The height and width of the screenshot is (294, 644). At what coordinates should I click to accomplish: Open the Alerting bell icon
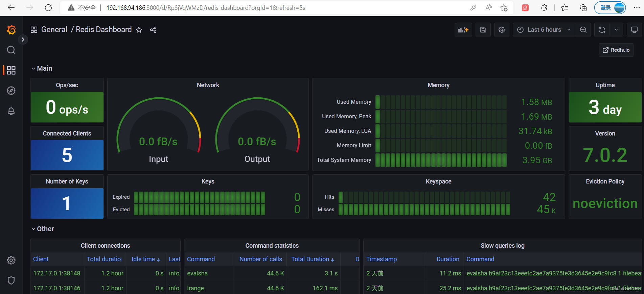[x=11, y=111]
